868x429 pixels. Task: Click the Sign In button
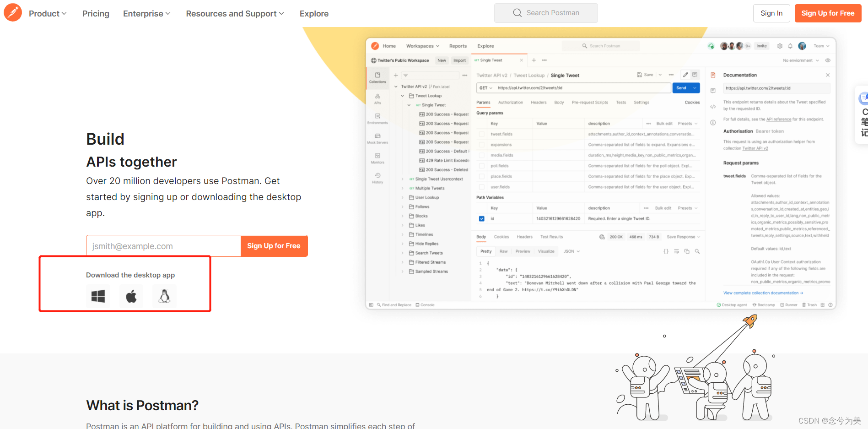[771, 13]
